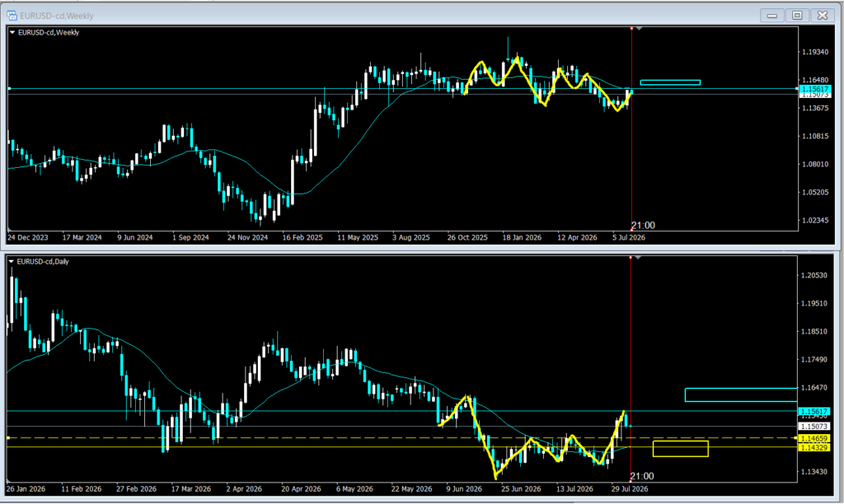Click the 13 Jul 2026 date label

[x=574, y=489]
